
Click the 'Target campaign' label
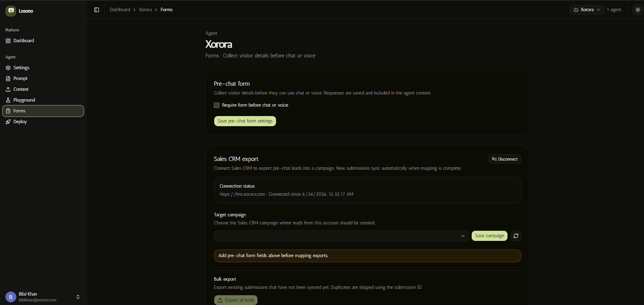tap(230, 215)
